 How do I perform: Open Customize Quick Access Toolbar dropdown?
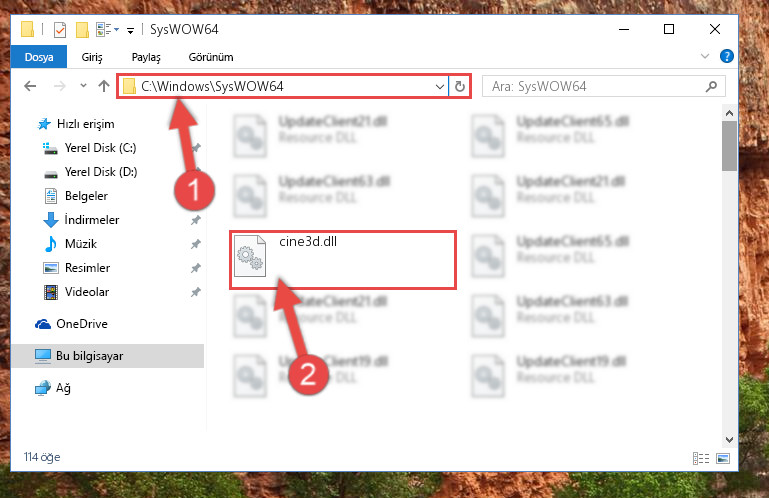click(130, 30)
